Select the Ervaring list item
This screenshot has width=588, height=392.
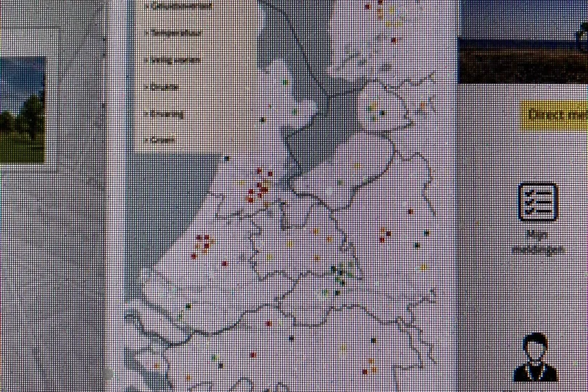(168, 114)
